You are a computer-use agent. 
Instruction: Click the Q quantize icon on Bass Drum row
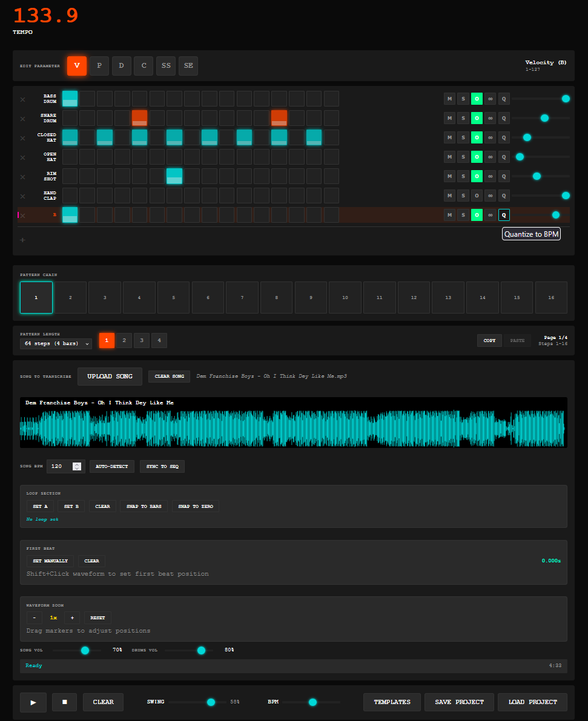pyautogui.click(x=504, y=99)
